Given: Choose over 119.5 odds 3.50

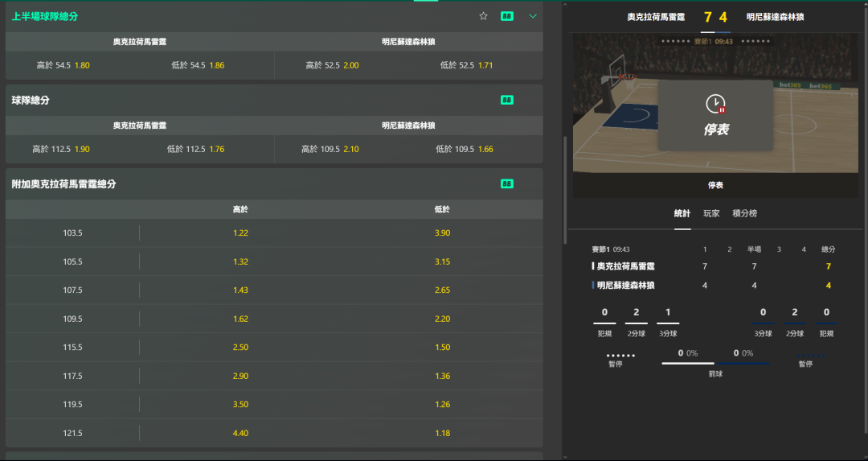Looking at the screenshot, I should tap(240, 404).
